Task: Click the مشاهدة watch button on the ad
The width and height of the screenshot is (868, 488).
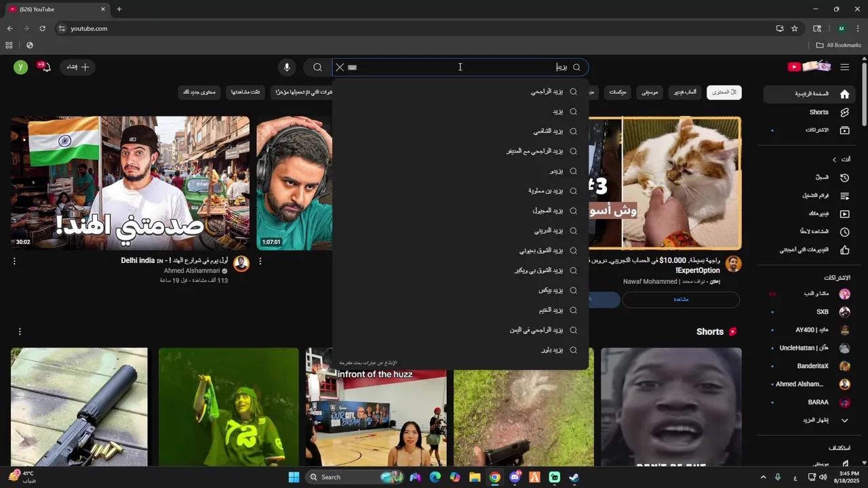Action: pyautogui.click(x=681, y=300)
